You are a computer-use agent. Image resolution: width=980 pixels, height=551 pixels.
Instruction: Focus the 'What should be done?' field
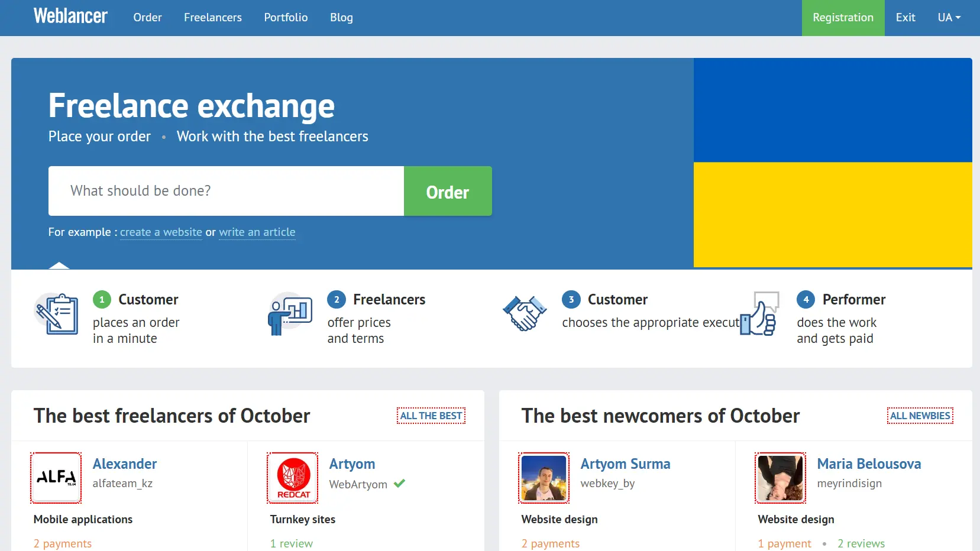coord(226,191)
